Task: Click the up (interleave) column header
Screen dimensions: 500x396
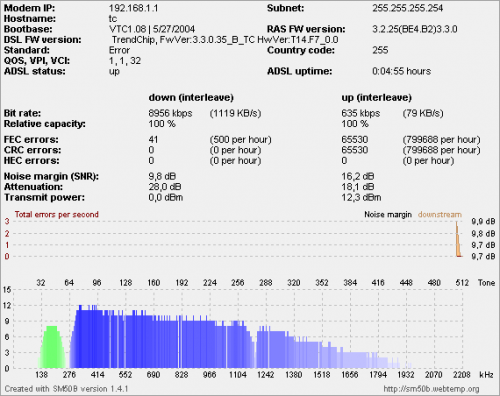Action: coord(376,98)
